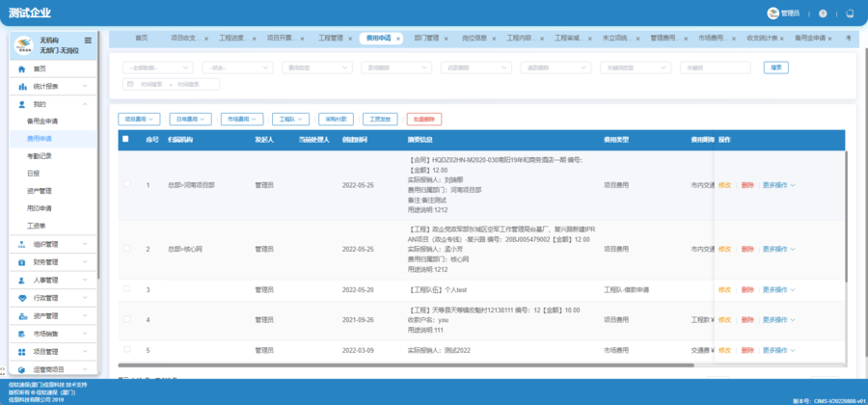Click the home icon beside 首页 in the sidebar
This screenshot has height=405, width=868.
(x=22, y=69)
